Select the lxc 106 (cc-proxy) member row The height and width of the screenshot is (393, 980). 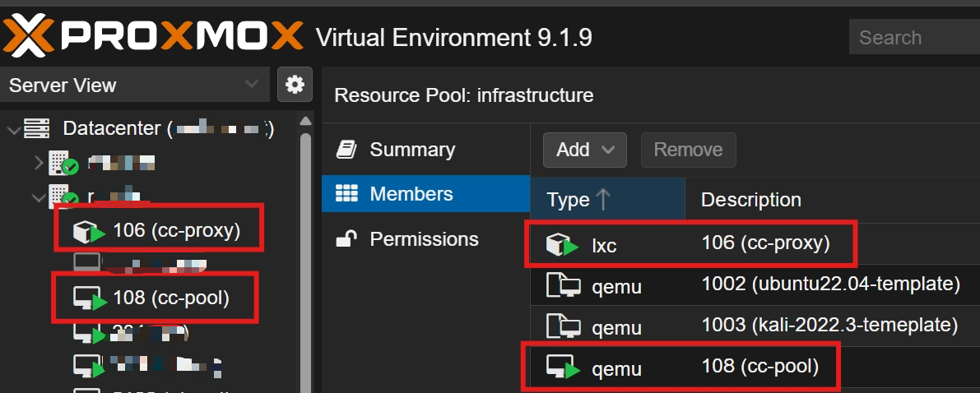755,243
